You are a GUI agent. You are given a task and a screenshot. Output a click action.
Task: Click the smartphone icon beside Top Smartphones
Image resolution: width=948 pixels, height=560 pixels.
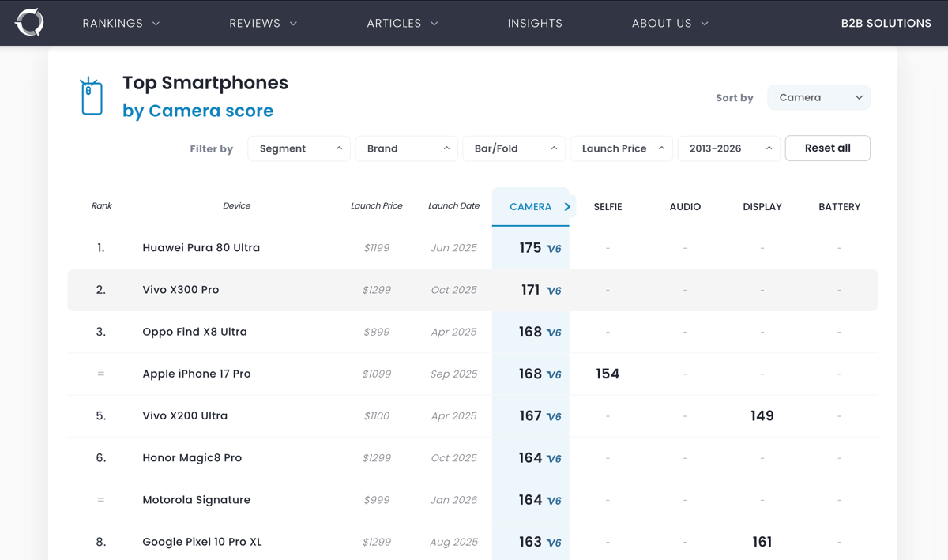(x=92, y=96)
